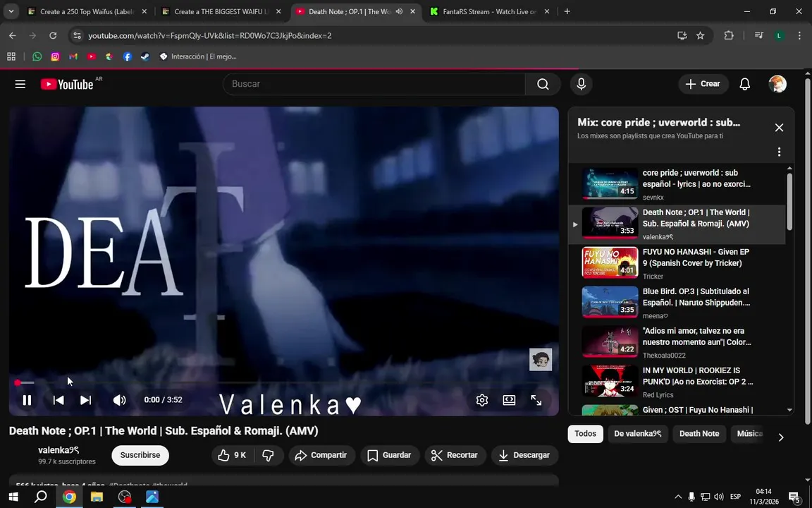The height and width of the screenshot is (508, 812).
Task: Open a new browser tab
Action: click(x=567, y=11)
